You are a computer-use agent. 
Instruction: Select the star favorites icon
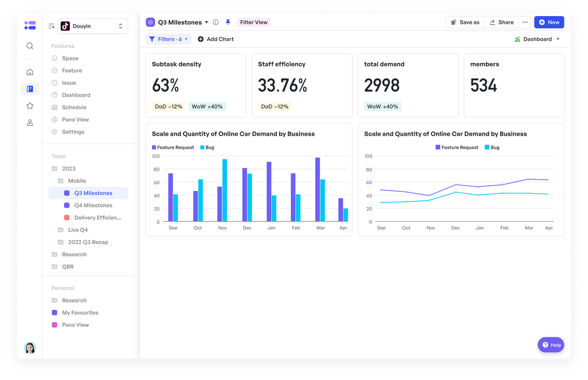(30, 106)
